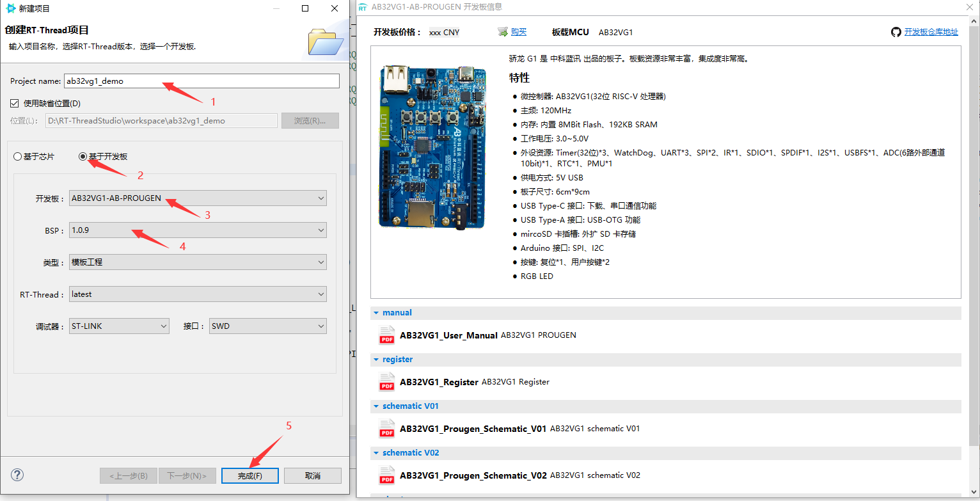Viewport: 980px width, 501px height.
Task: Click the 完成(F) button
Action: pyautogui.click(x=250, y=476)
